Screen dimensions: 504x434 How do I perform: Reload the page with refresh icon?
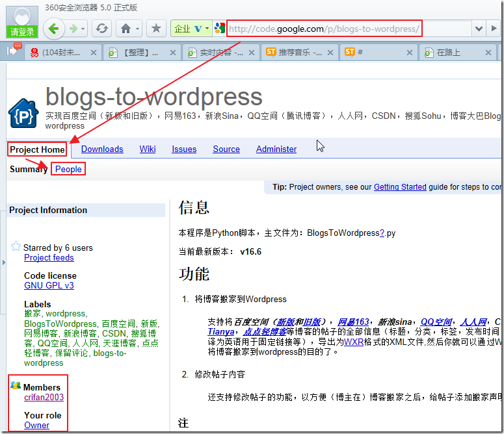coord(102,29)
